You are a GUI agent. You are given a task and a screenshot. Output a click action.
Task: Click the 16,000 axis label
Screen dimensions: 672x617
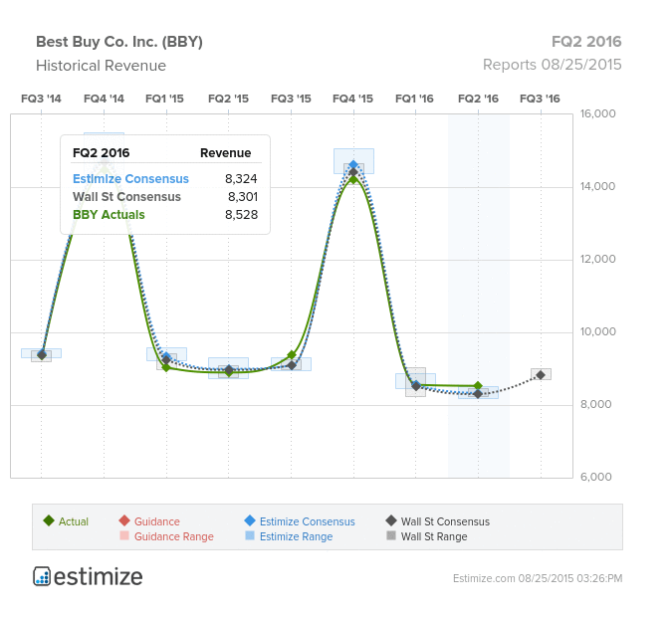point(597,113)
